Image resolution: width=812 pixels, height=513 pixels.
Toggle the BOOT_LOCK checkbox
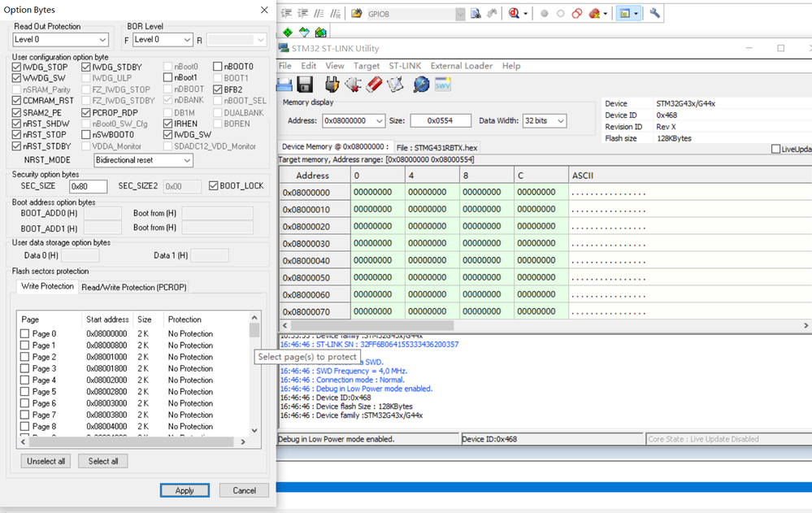tap(213, 185)
